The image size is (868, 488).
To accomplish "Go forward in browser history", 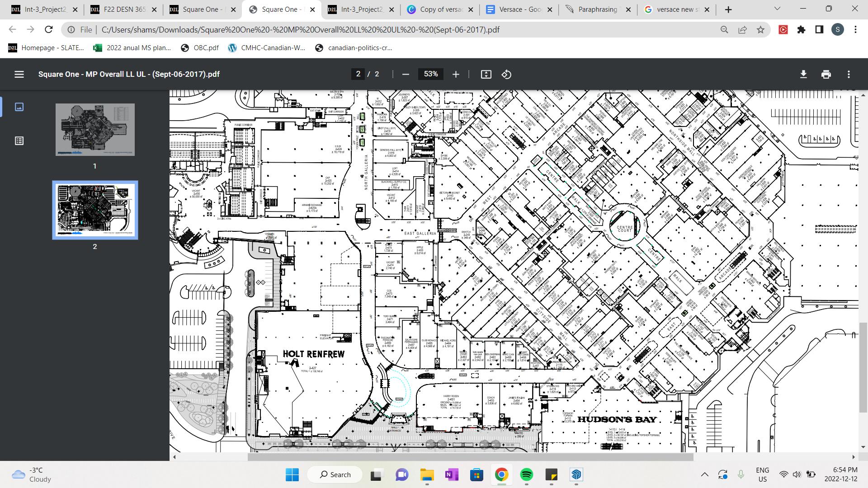I will pyautogui.click(x=30, y=29).
